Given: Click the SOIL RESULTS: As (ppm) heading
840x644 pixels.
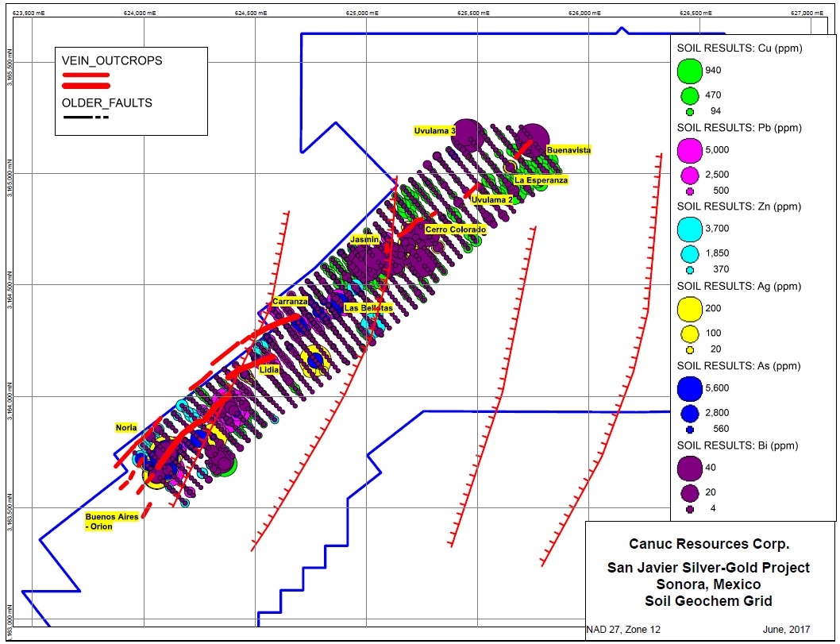Looking at the screenshot, I should [x=739, y=366].
